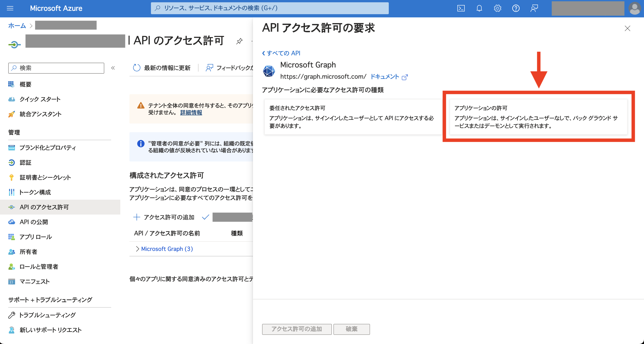Pin the API のアクセス許可 page
Screen dimensions: 644x344
click(239, 41)
